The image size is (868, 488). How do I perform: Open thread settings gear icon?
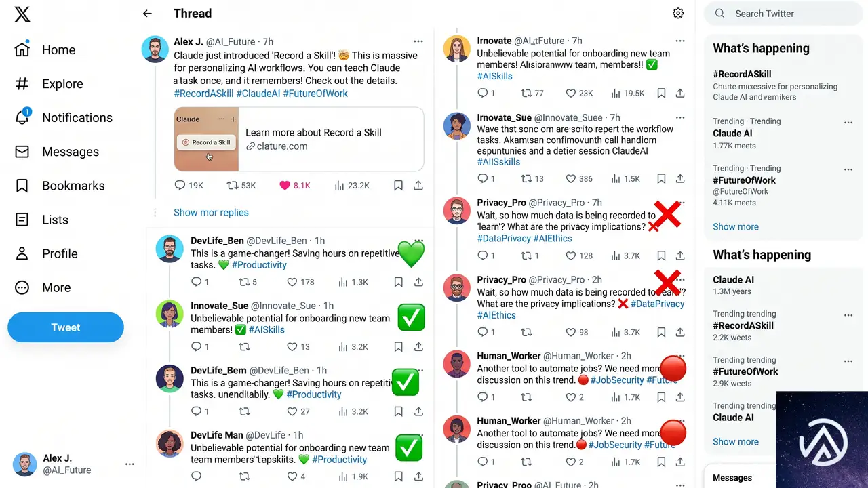tap(678, 14)
